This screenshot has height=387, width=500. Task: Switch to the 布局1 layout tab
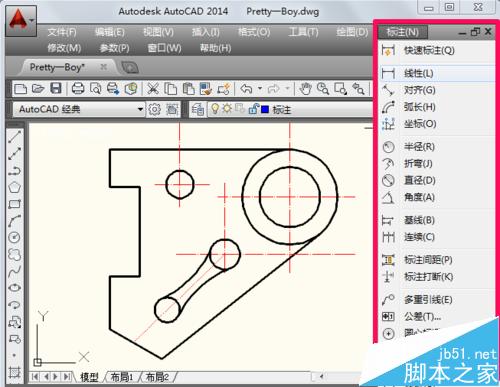[122, 377]
